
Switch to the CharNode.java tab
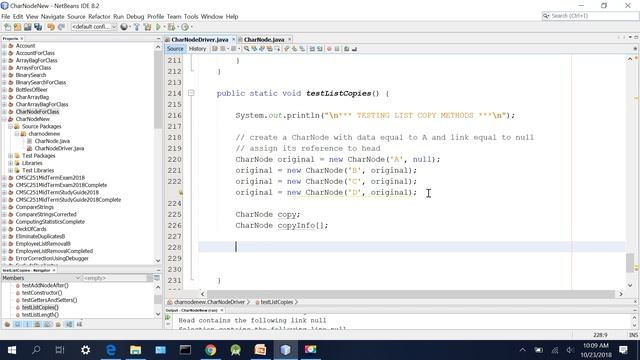click(x=264, y=40)
